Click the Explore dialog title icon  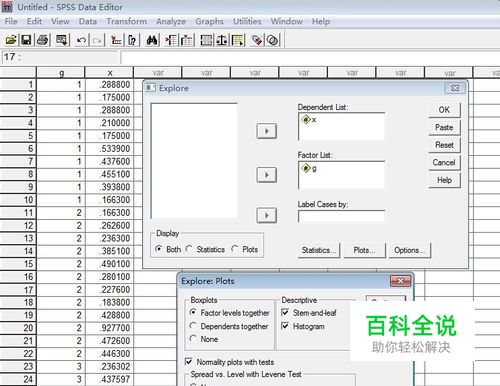[150, 88]
